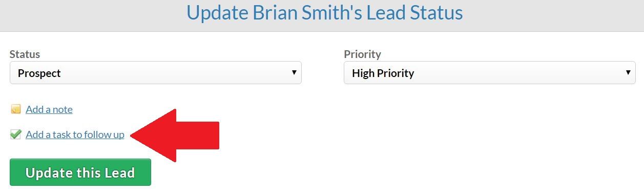Click the yellow sticky note icon

[15, 109]
